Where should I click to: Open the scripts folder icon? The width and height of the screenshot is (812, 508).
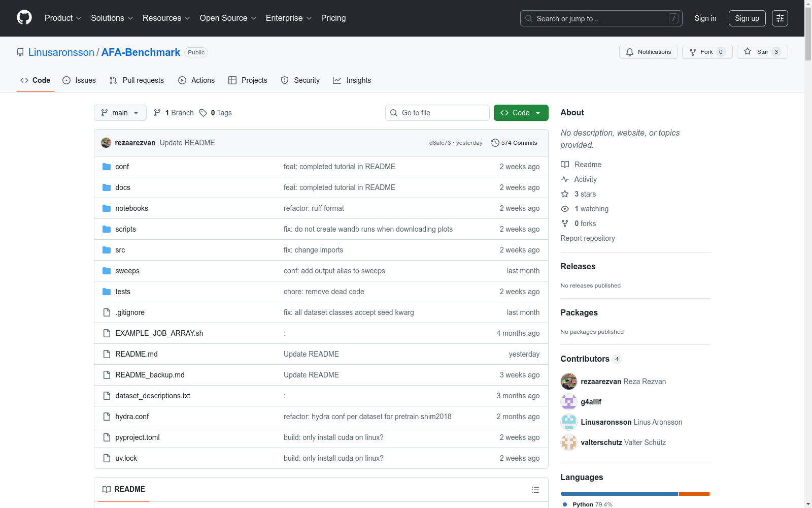(x=107, y=229)
